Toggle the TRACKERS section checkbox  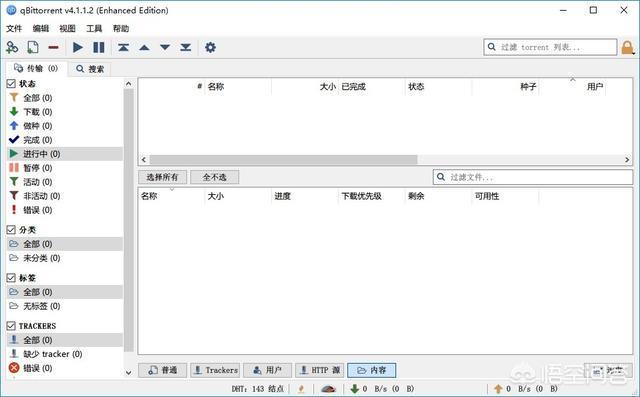point(11,326)
